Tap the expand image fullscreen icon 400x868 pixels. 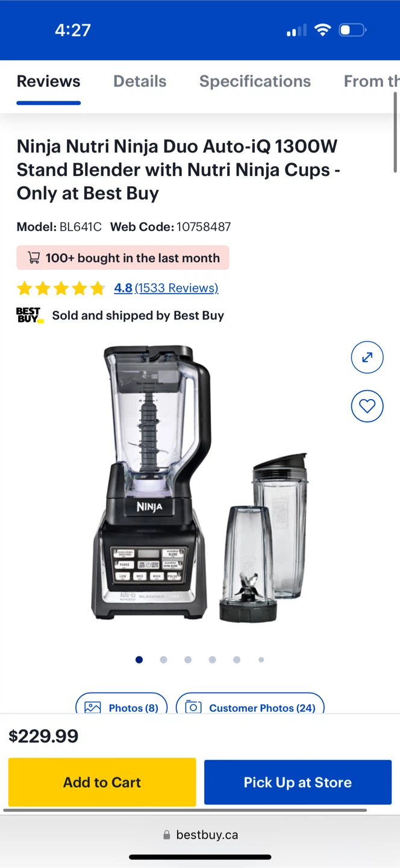click(367, 357)
